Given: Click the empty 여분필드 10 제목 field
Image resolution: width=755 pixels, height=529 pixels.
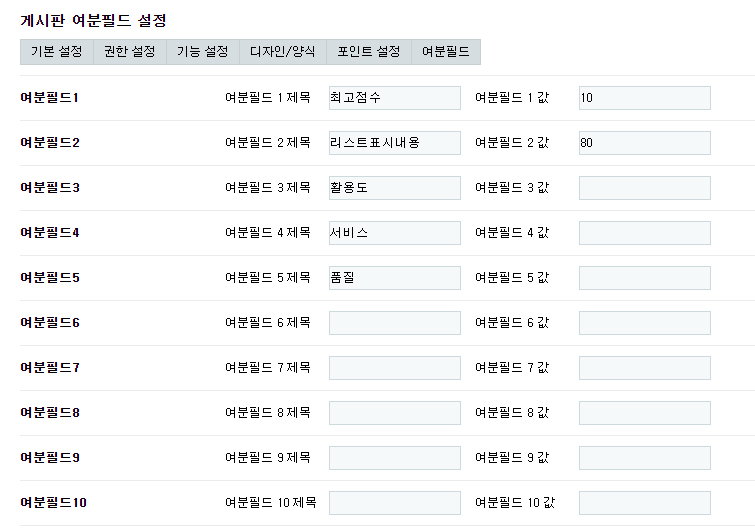Looking at the screenshot, I should pyautogui.click(x=394, y=503).
